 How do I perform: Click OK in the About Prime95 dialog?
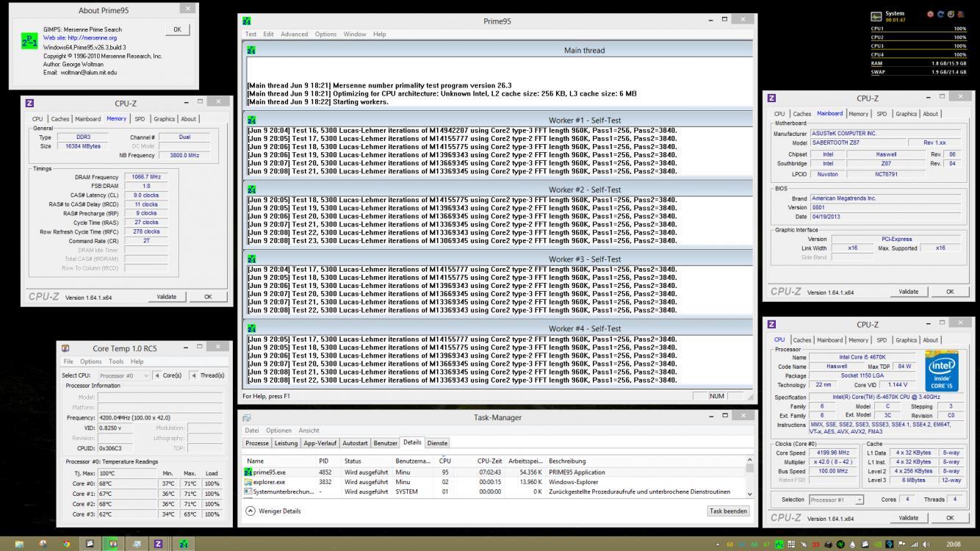point(177,29)
